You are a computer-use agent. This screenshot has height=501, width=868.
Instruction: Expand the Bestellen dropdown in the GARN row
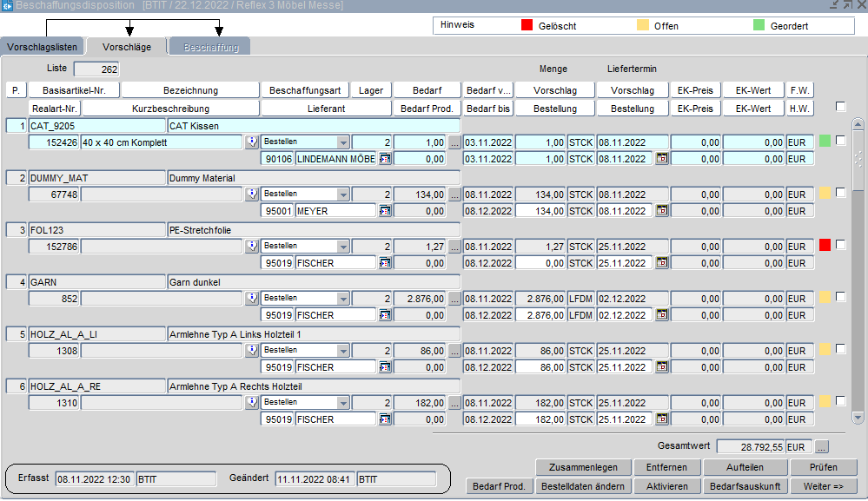(342, 299)
